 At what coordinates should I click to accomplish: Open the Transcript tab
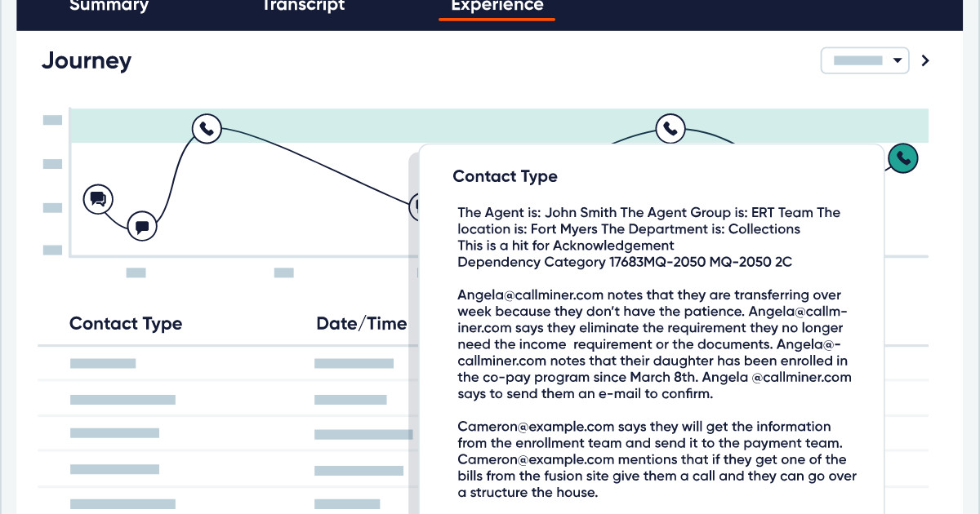(x=303, y=7)
